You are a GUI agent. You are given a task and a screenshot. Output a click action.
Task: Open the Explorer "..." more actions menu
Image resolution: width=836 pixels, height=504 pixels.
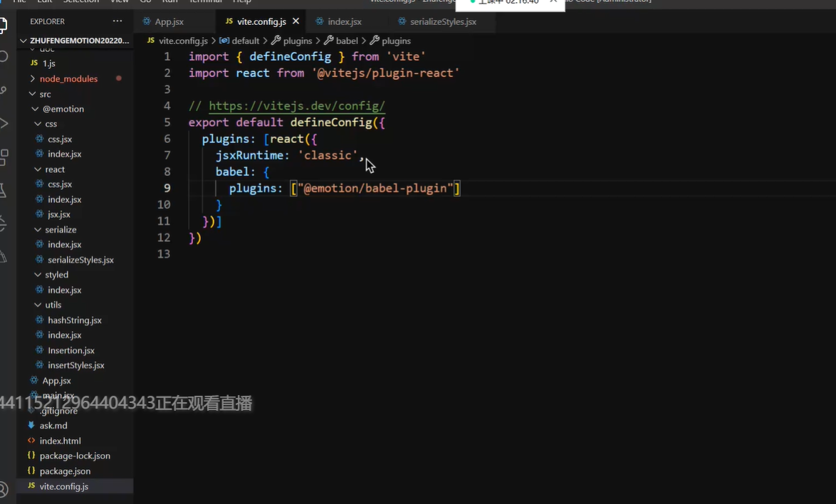tap(117, 21)
